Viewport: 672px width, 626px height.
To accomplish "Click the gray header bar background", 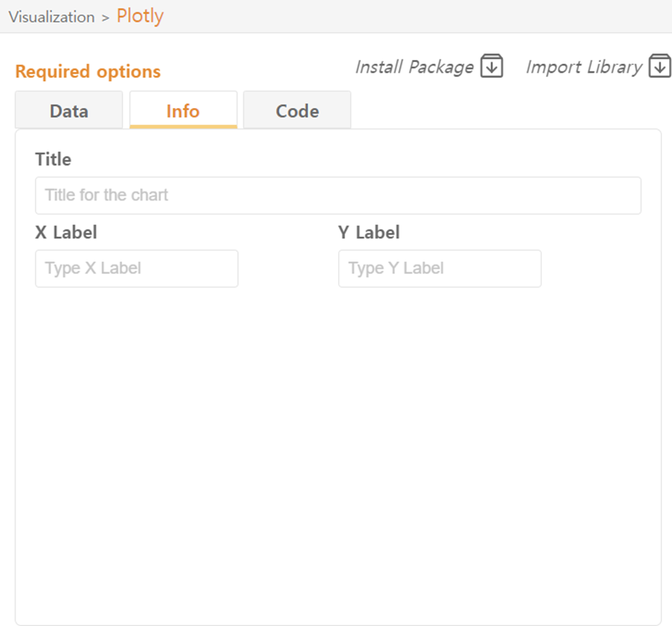I will [x=429, y=16].
